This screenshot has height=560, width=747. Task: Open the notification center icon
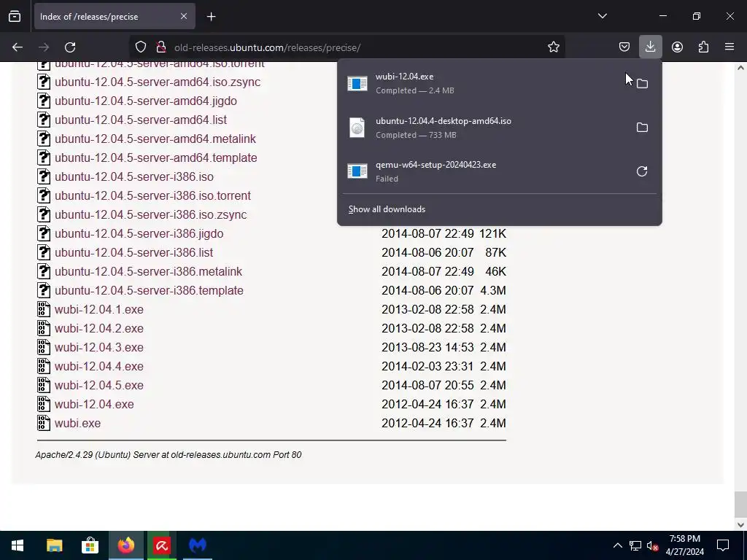click(x=723, y=545)
